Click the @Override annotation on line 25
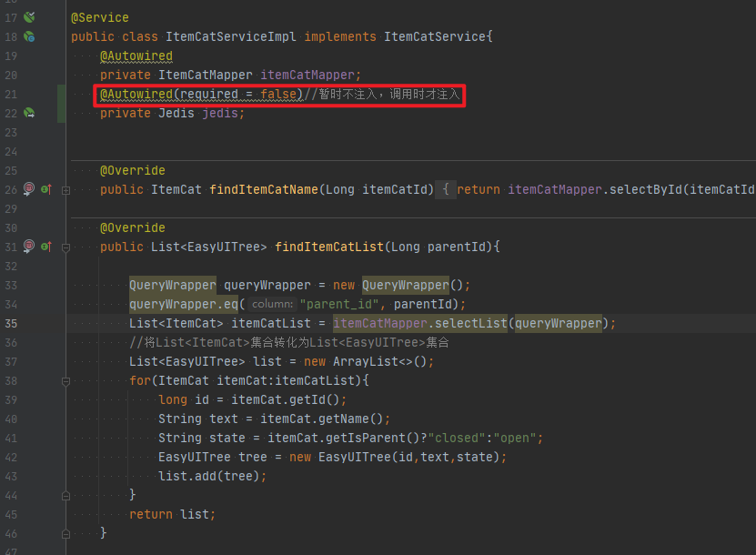 point(133,170)
